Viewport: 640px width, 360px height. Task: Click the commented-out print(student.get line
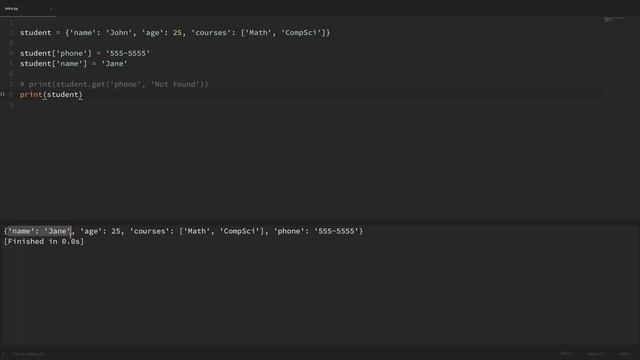(x=114, y=84)
